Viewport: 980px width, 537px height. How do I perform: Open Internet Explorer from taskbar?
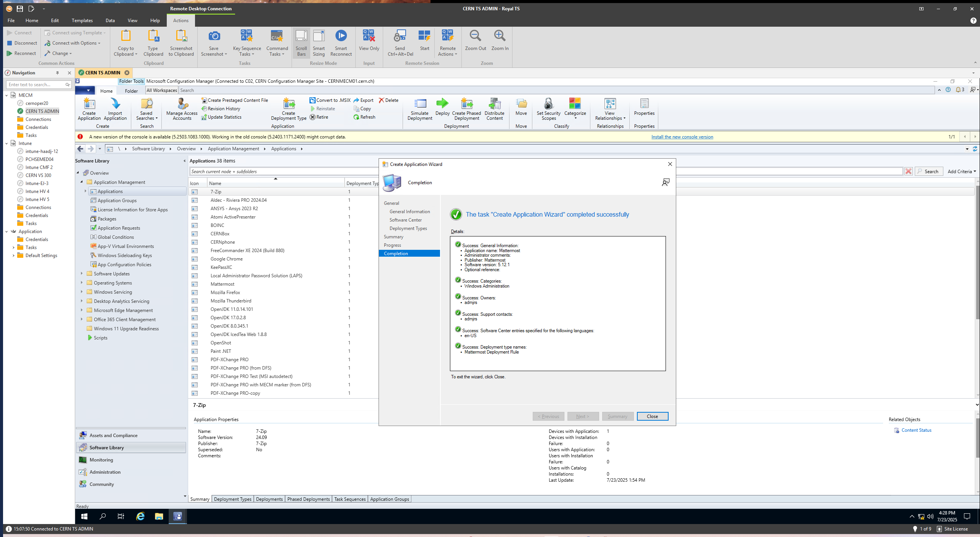point(140,516)
